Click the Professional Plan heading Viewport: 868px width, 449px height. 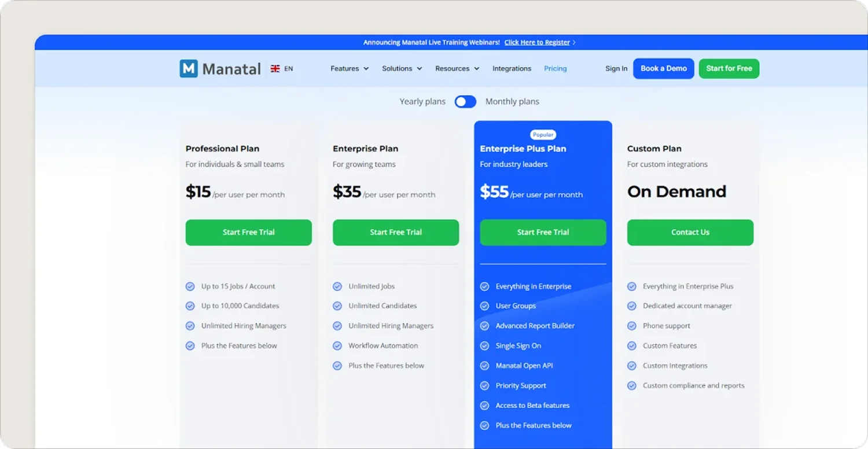222,149
